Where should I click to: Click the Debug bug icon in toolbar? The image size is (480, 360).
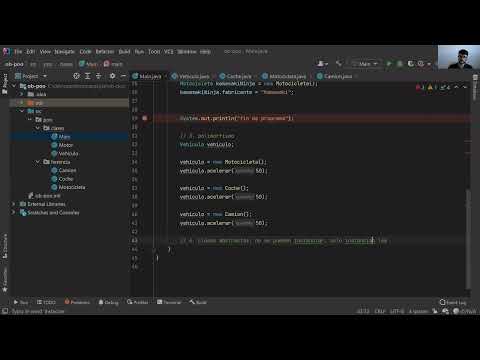click(399, 64)
